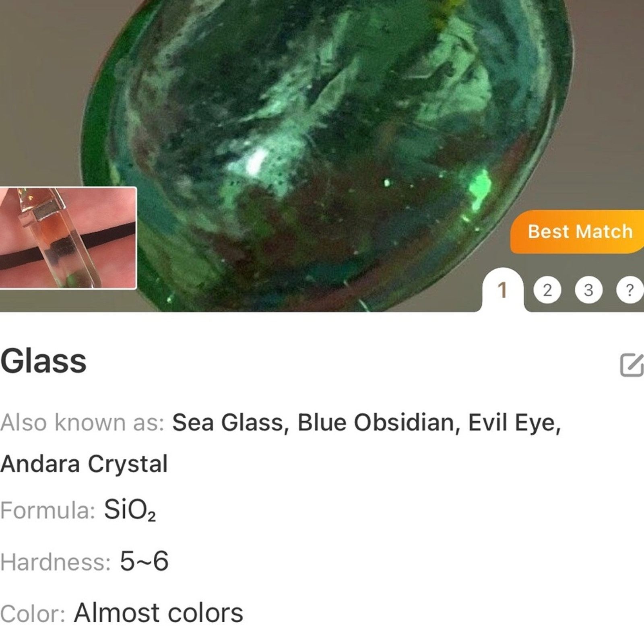Tap the SiO₂ formula value
This screenshot has width=644, height=644.
pyautogui.click(x=130, y=510)
